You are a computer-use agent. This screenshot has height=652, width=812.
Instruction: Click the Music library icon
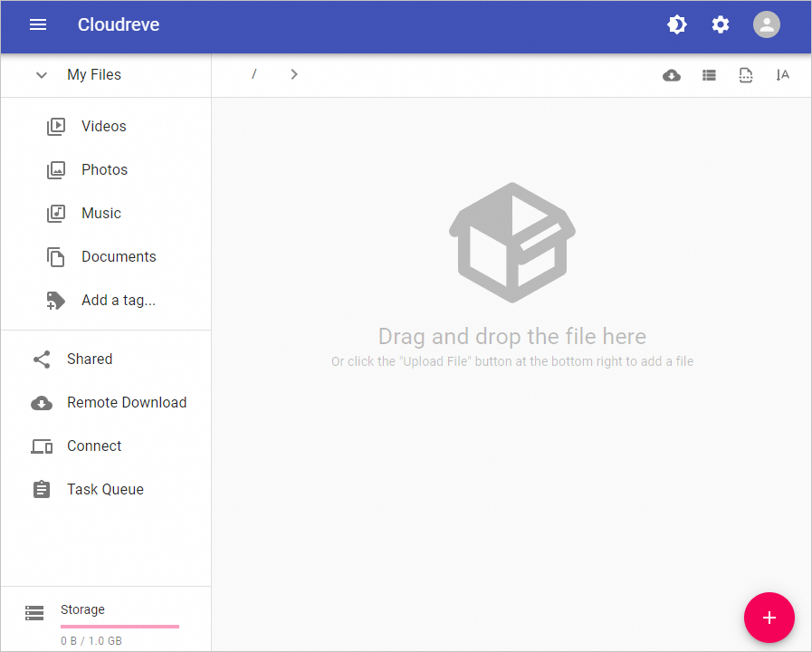tap(56, 214)
